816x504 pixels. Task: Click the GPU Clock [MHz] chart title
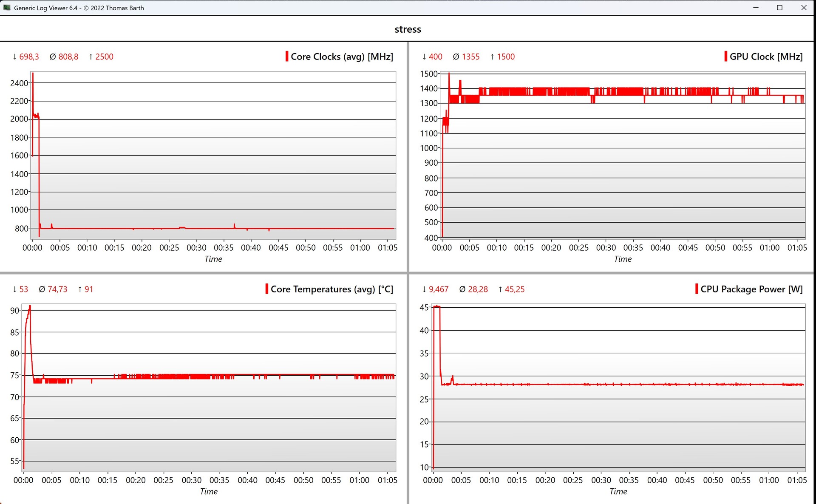[x=766, y=57]
